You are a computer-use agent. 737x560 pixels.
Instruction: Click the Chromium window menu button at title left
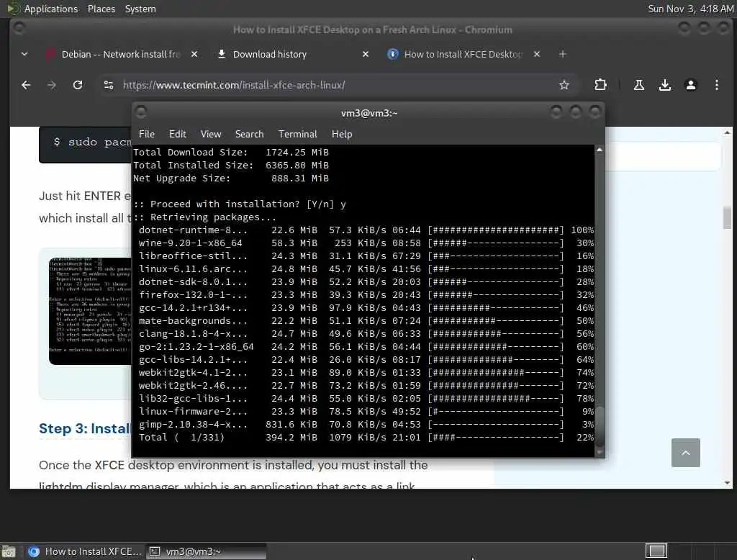pos(19,29)
